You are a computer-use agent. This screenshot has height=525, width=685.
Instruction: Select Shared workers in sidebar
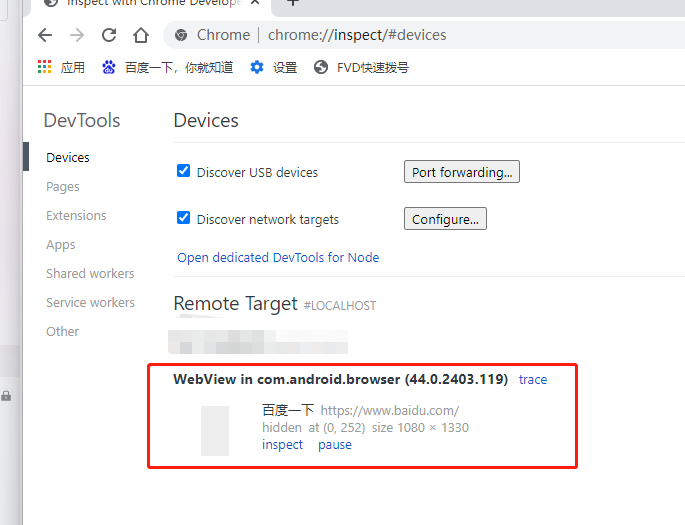click(x=90, y=273)
